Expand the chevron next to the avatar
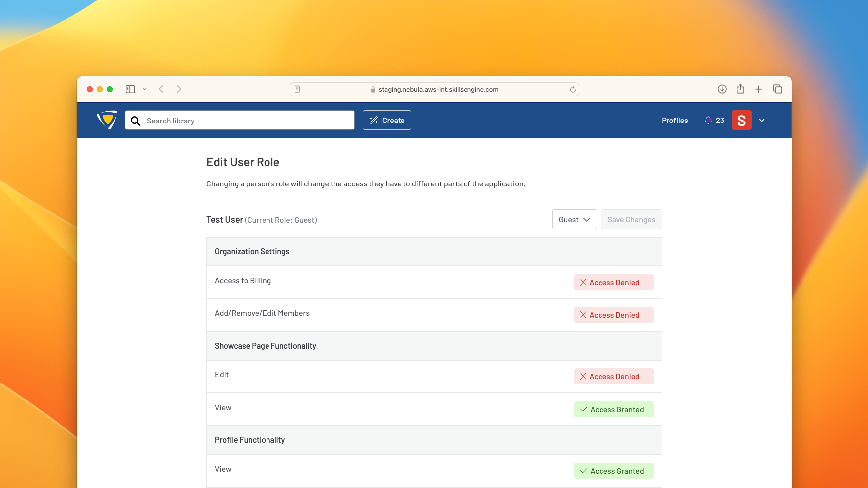Image resolution: width=868 pixels, height=488 pixels. pyautogui.click(x=762, y=120)
